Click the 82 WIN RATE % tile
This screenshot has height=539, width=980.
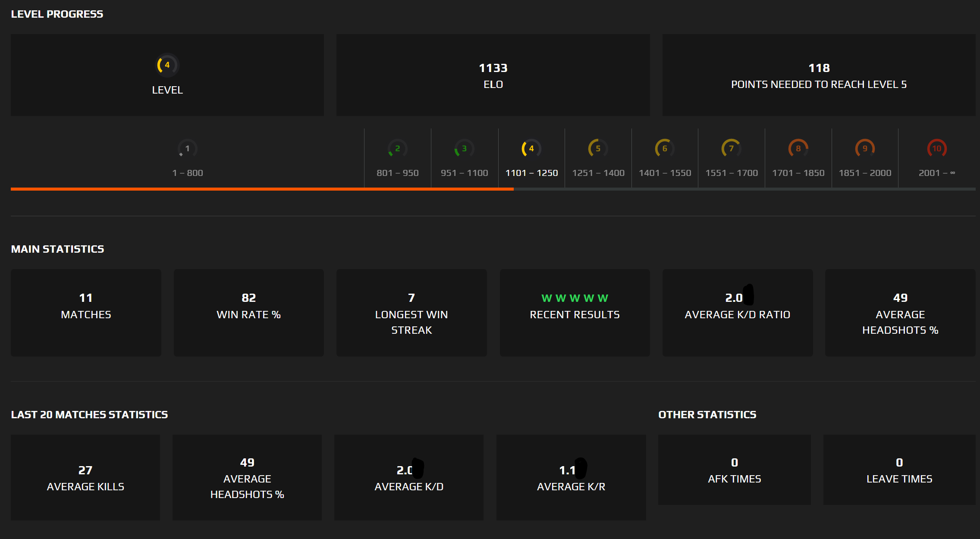point(248,313)
